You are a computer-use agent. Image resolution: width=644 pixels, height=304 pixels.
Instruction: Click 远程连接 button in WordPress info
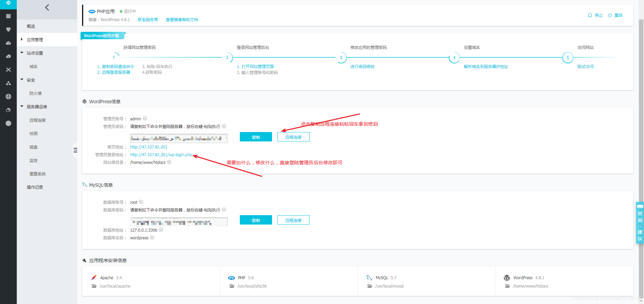(293, 137)
